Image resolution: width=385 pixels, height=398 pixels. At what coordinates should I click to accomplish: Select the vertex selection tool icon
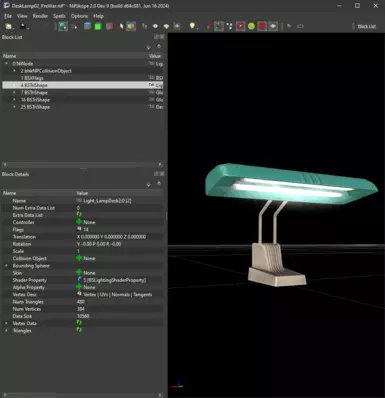click(75, 26)
